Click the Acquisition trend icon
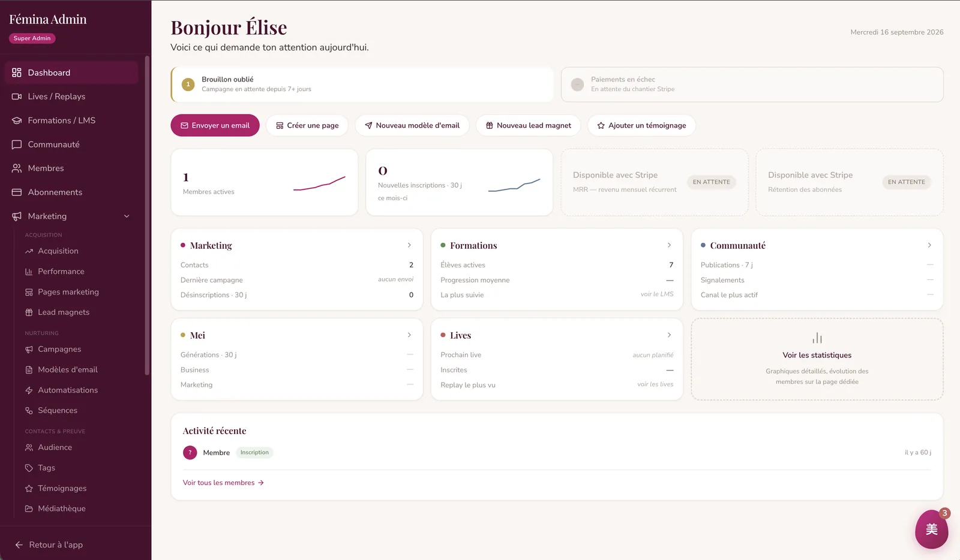The width and height of the screenshot is (960, 560). (x=29, y=251)
